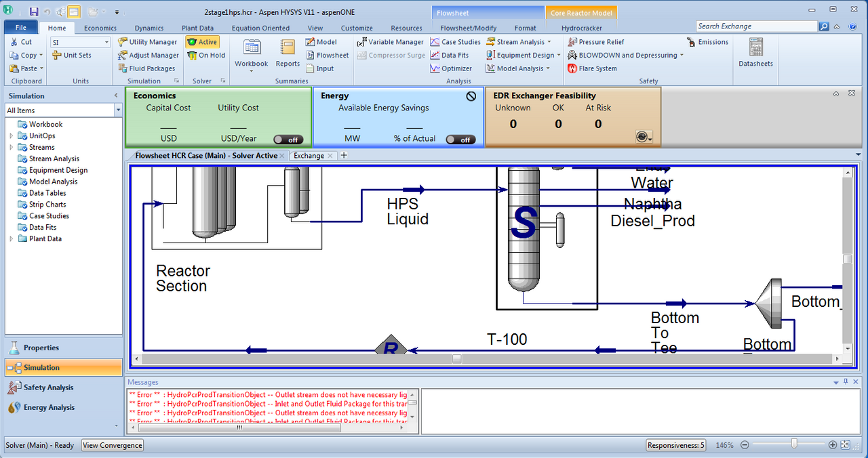Adjust the zoom slider handle
The height and width of the screenshot is (458, 868).
pos(793,444)
